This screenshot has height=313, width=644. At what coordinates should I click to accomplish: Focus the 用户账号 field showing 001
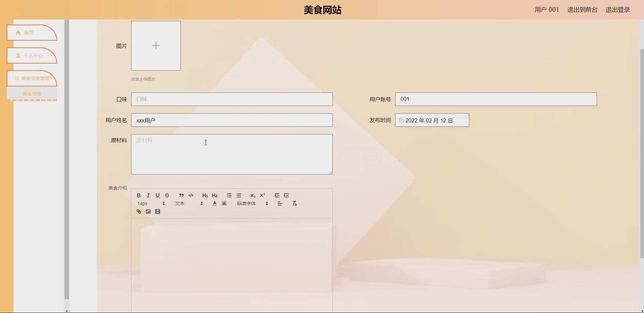496,99
